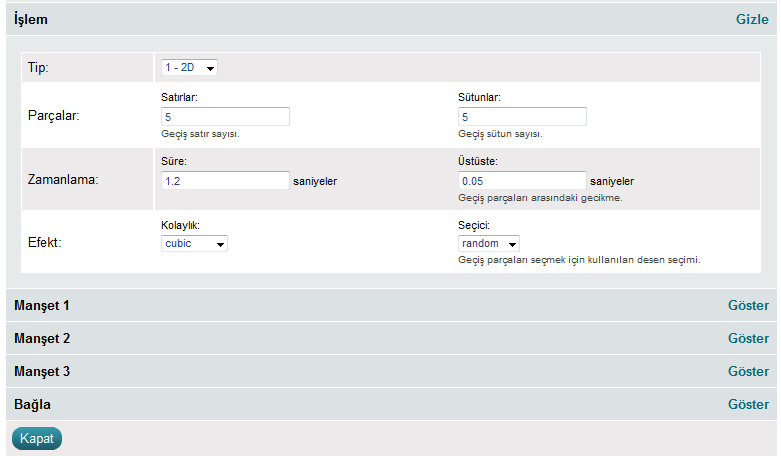Expand the Manşet 1 section title
This screenshot has height=456, width=781.
(x=42, y=305)
